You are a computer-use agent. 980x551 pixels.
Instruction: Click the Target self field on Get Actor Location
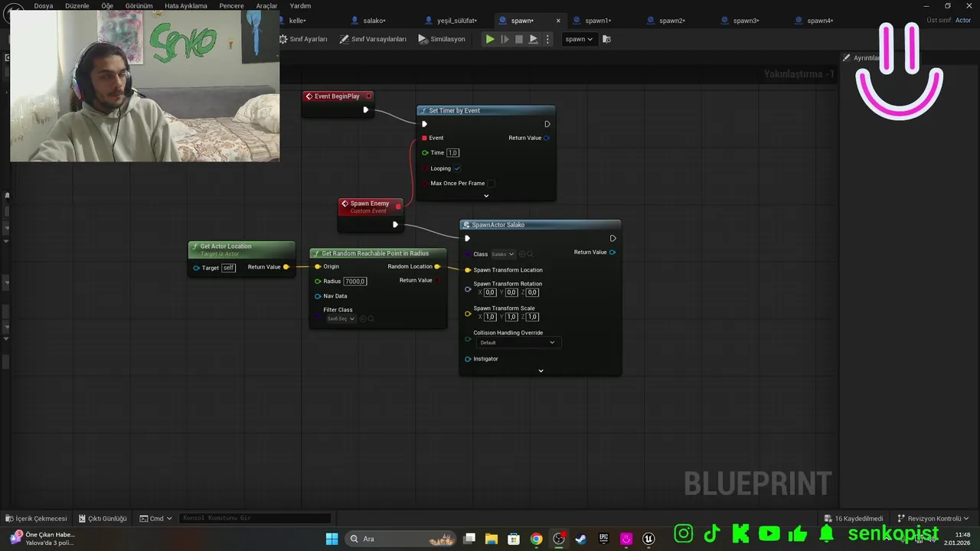coord(228,268)
